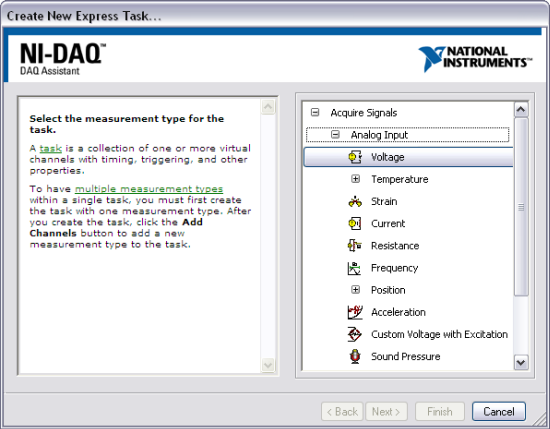
Task: Choose the Current measurement icon
Action: coord(355,223)
